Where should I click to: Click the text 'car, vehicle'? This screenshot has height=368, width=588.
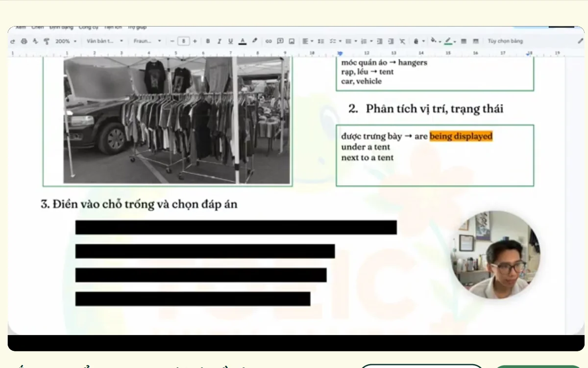(x=361, y=81)
